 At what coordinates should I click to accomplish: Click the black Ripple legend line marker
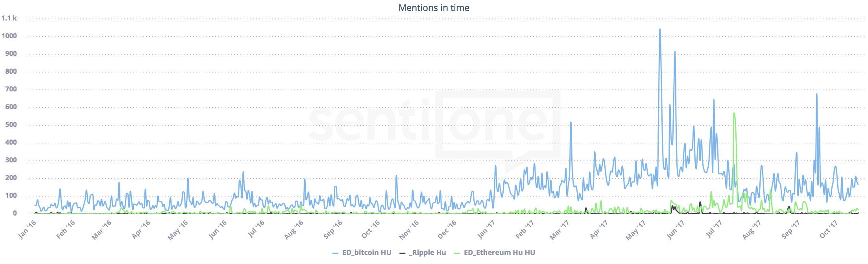coord(402,253)
